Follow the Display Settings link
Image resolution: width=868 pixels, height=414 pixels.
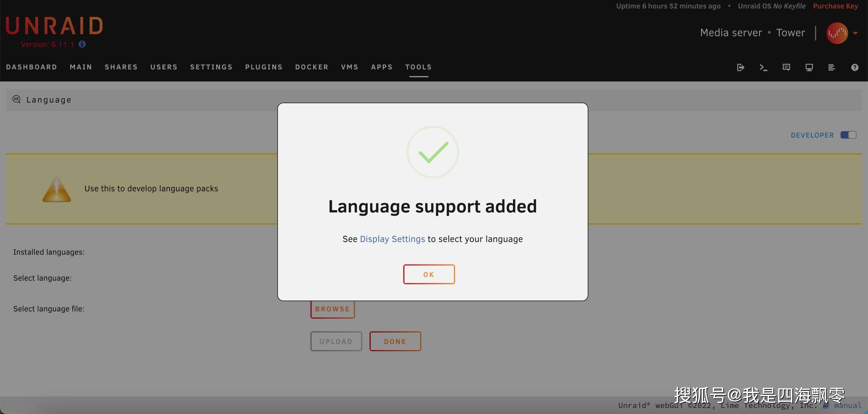point(392,239)
